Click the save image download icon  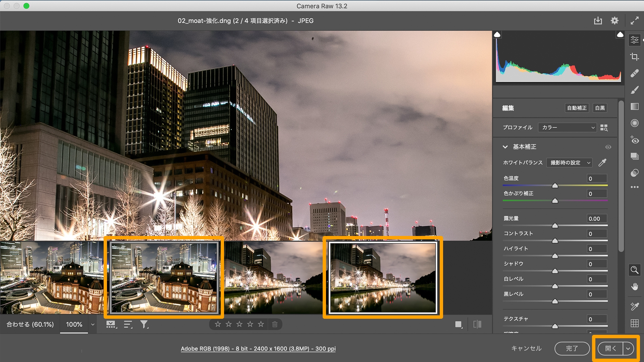click(598, 21)
